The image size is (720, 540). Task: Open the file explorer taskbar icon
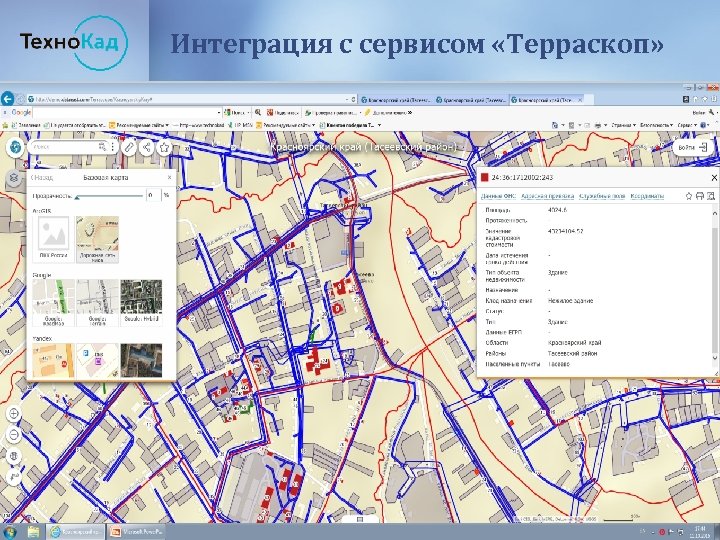(33, 532)
